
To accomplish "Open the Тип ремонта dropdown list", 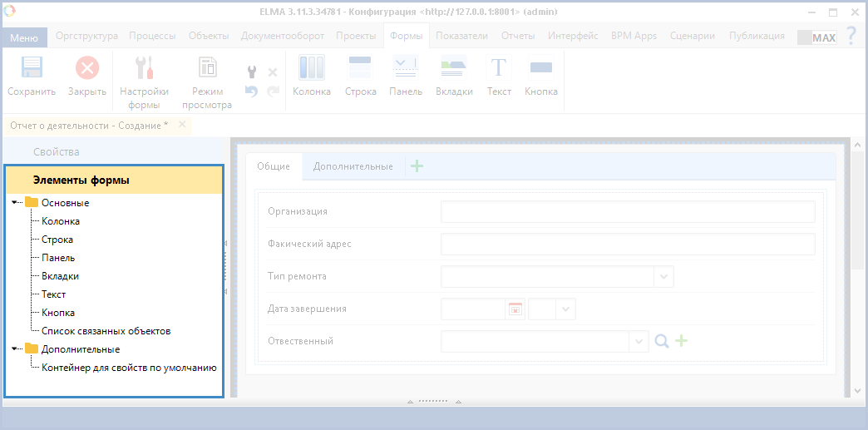I will 663,276.
